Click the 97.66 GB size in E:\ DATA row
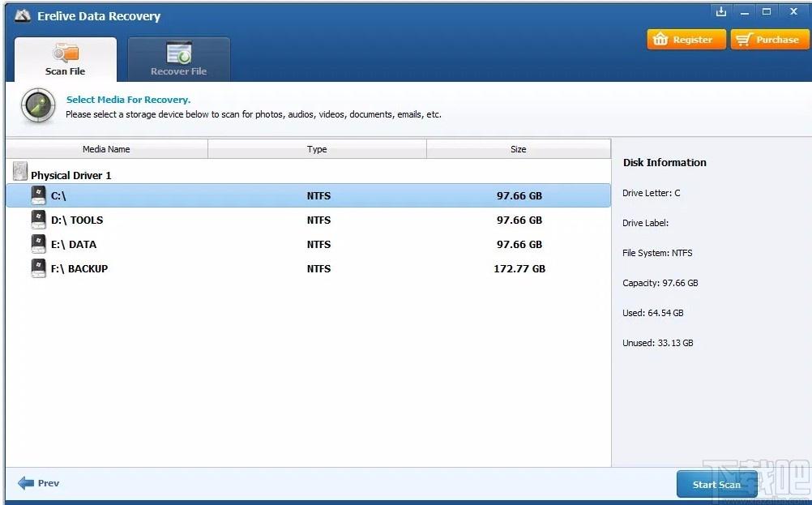Screen dimensions: 812x505 tap(519, 245)
